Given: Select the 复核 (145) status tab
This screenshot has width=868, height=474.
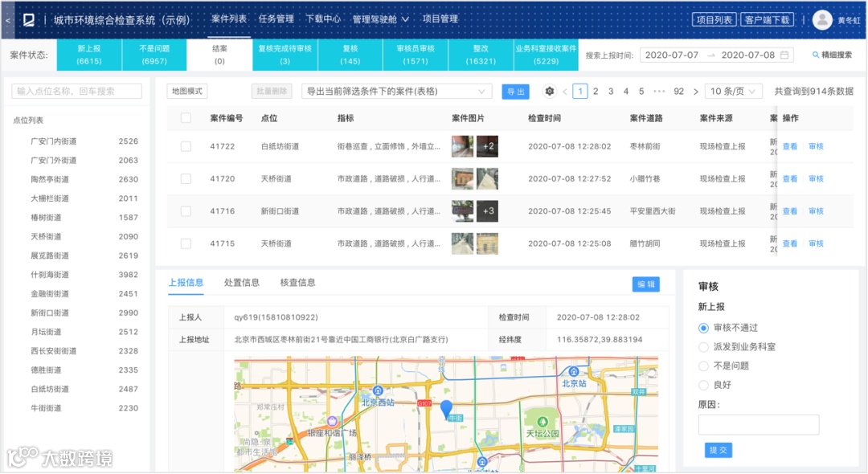Looking at the screenshot, I should [x=350, y=55].
